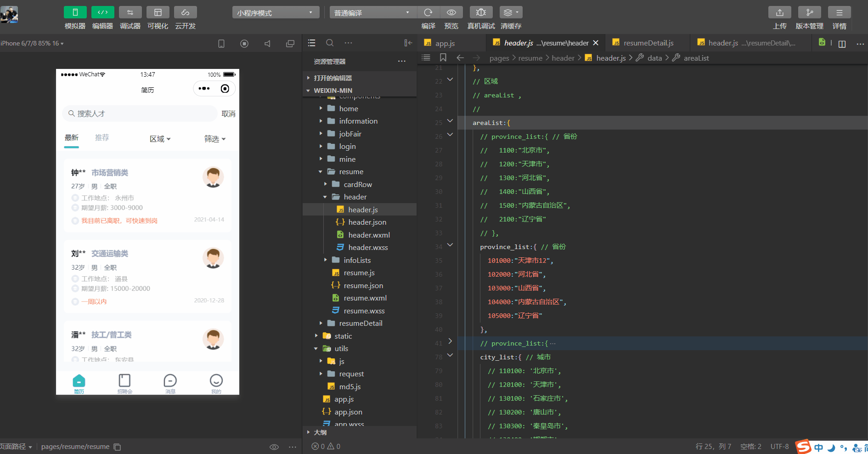
Task: Open header.json in the file tree
Action: pos(367,222)
